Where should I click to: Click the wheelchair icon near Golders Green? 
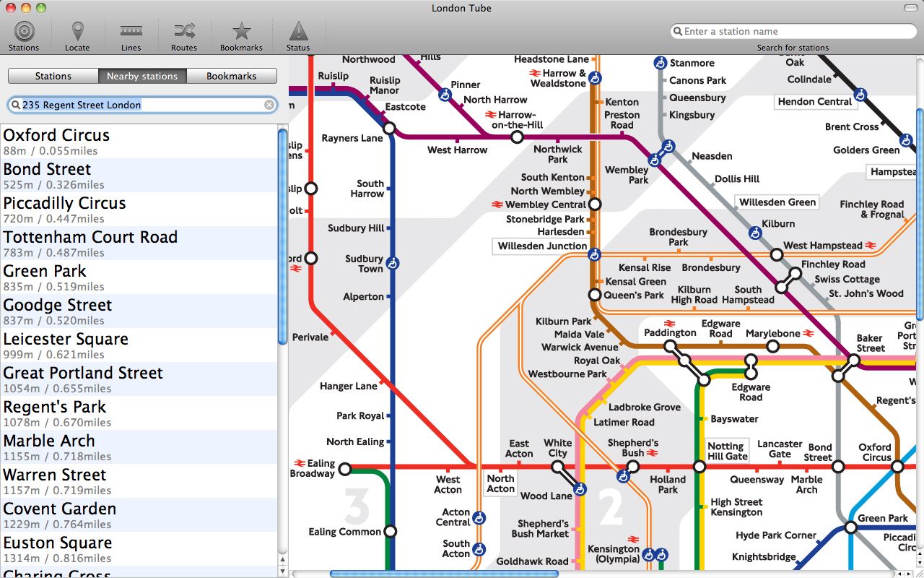tap(907, 140)
